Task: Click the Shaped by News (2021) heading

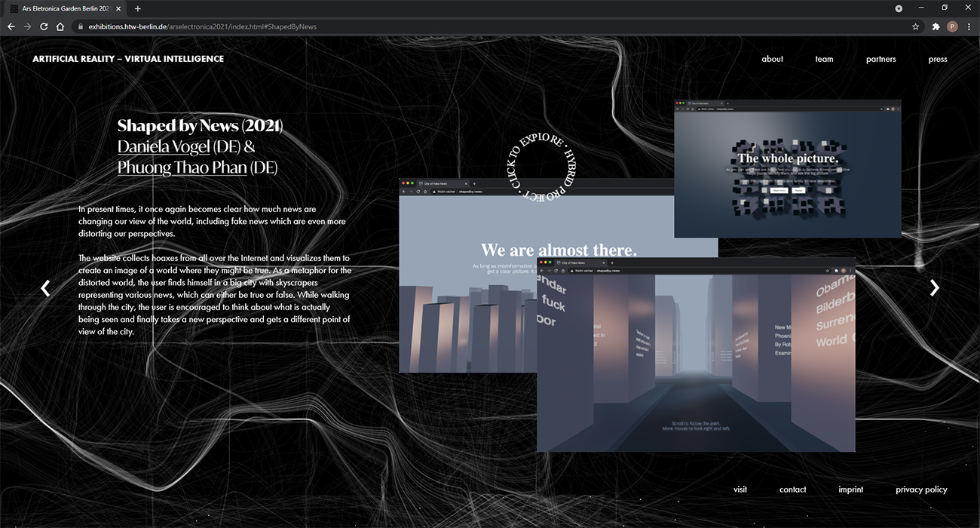Action: pos(201,125)
